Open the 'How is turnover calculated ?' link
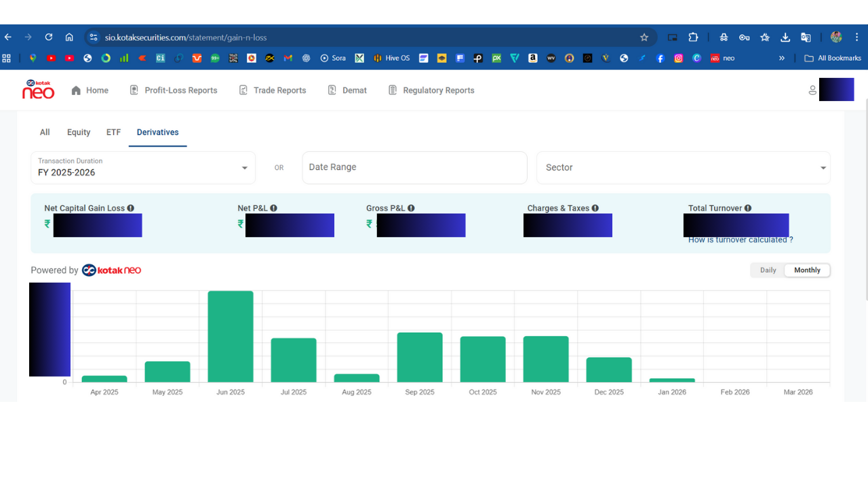Screen dimensions: 868x488 [x=741, y=240]
